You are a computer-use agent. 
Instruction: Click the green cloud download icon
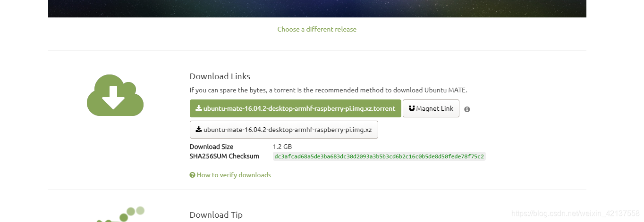coord(115,95)
